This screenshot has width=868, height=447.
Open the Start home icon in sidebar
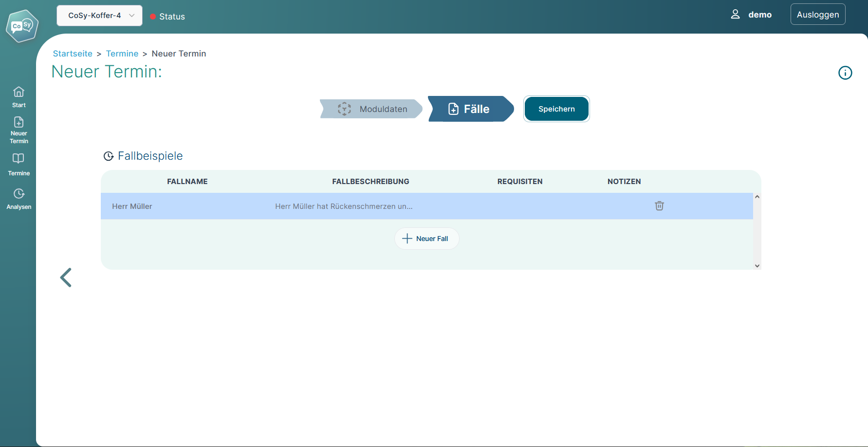pyautogui.click(x=18, y=92)
